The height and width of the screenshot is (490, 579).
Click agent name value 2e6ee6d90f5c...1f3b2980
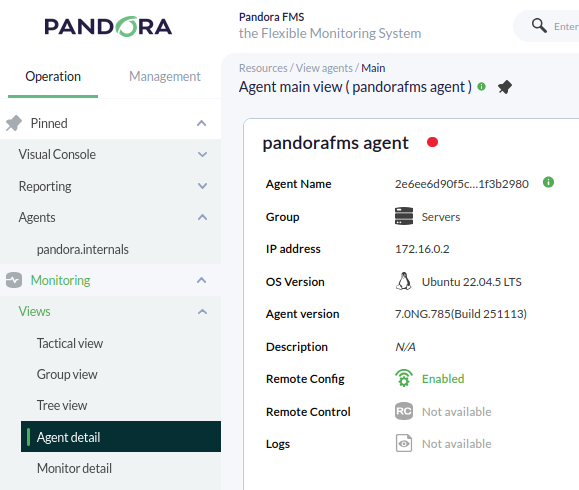pyautogui.click(x=462, y=184)
